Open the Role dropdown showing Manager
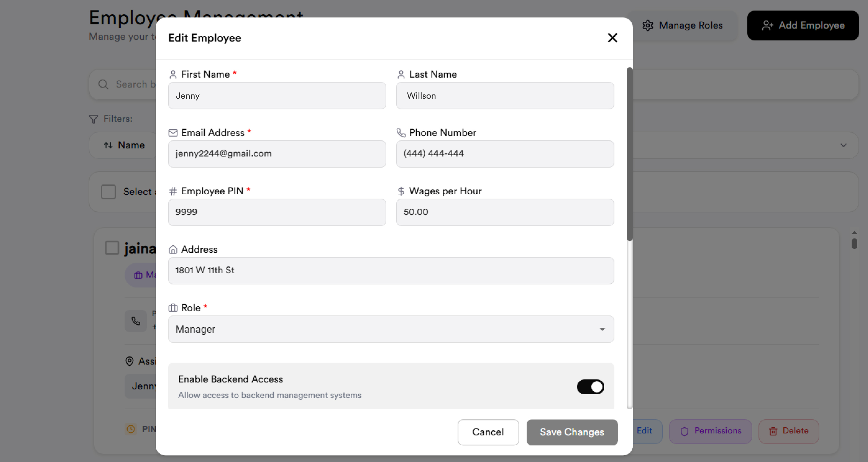The width and height of the screenshot is (868, 462). (391, 329)
